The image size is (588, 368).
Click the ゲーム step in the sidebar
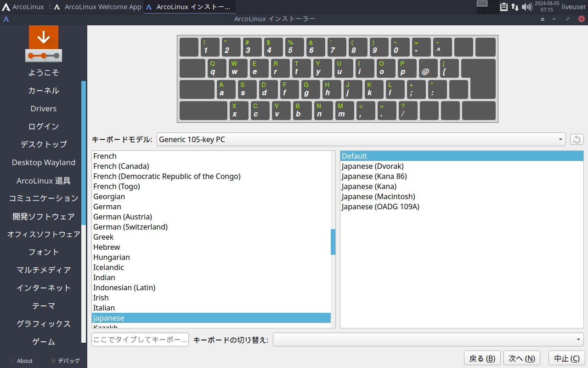click(x=44, y=342)
